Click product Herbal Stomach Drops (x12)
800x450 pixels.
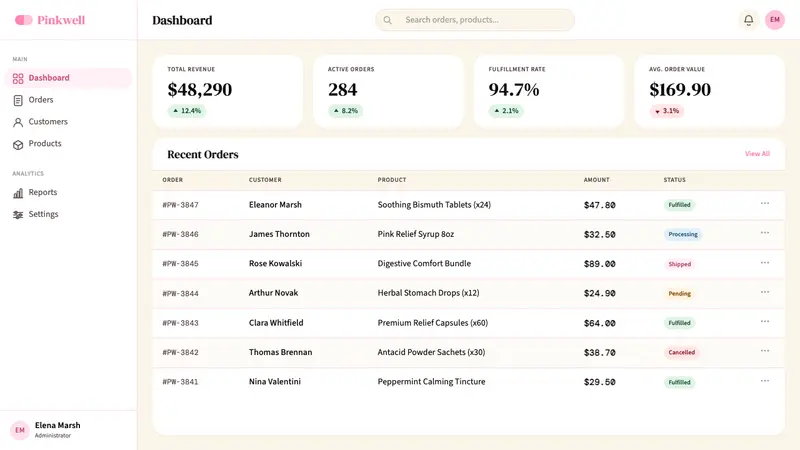pos(429,293)
